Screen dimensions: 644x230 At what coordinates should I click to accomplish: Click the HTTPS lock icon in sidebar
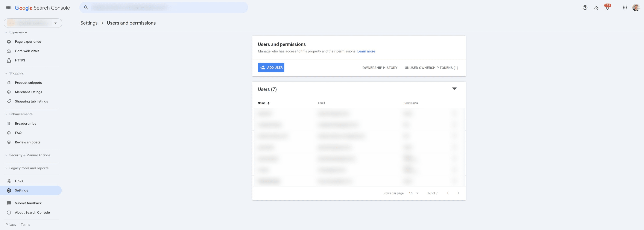click(x=9, y=60)
